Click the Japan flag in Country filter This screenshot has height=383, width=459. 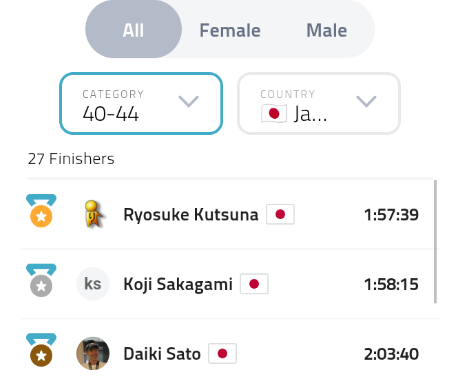[274, 114]
